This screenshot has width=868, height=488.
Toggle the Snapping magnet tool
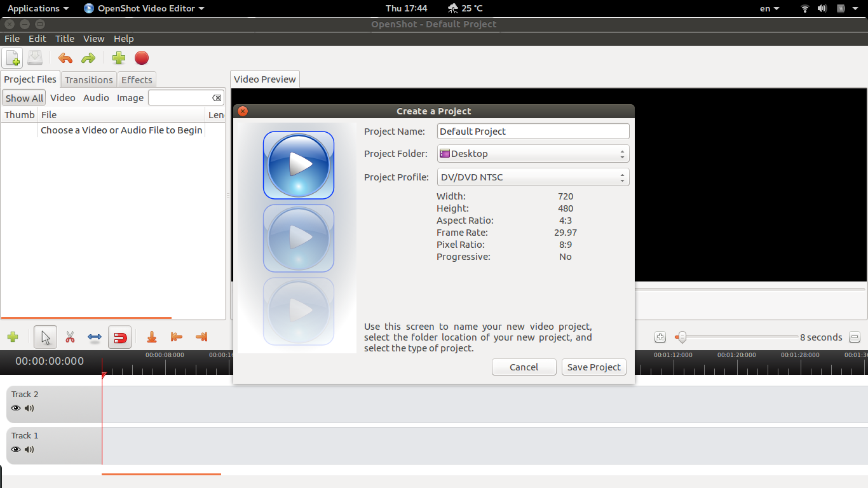tap(119, 337)
